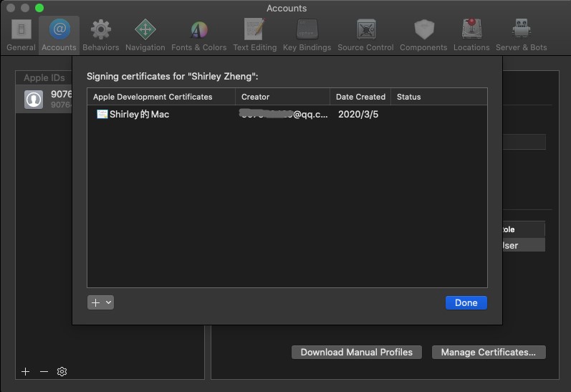
Task: Click the Done button
Action: (x=466, y=302)
